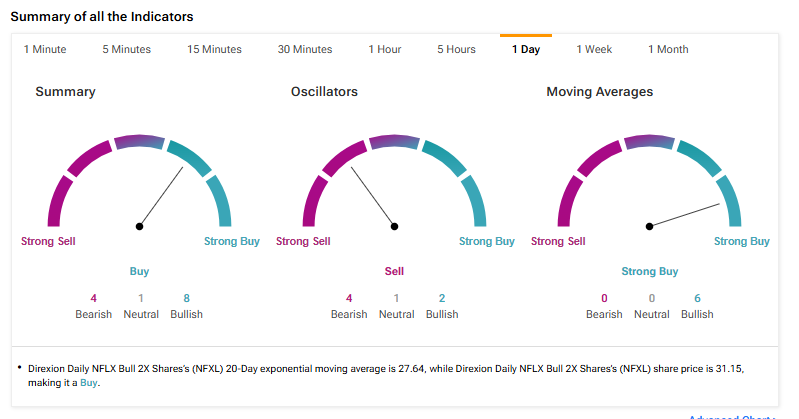This screenshot has width=799, height=419.
Task: Click the Summary Bullish count of 8
Action: tap(186, 298)
